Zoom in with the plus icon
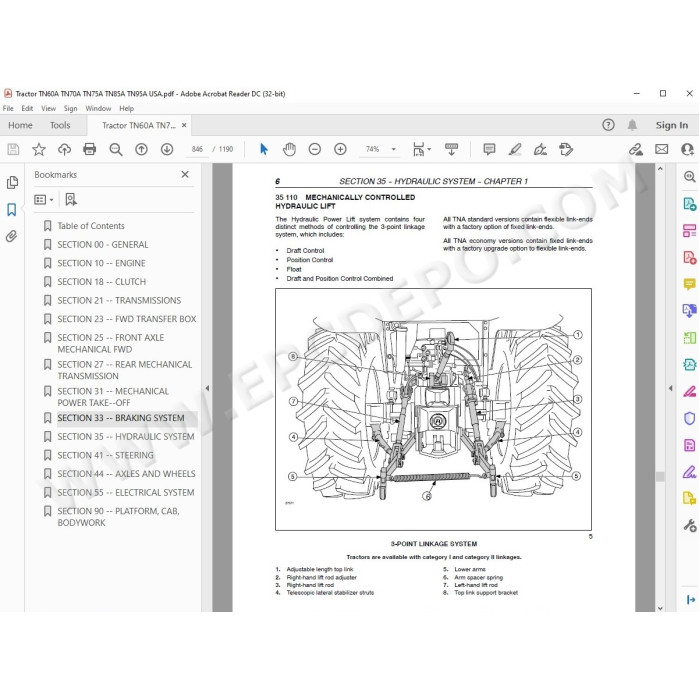This screenshot has height=700, width=700. pyautogui.click(x=340, y=149)
